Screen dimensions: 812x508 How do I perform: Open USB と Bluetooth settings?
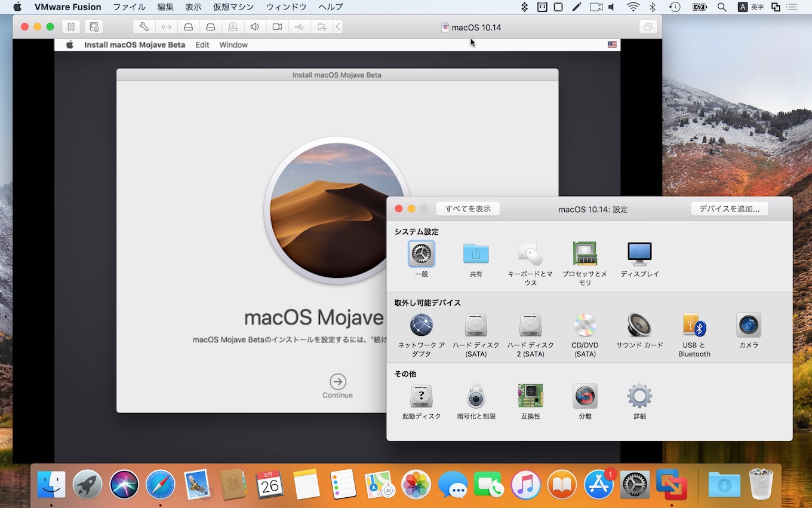tap(694, 326)
